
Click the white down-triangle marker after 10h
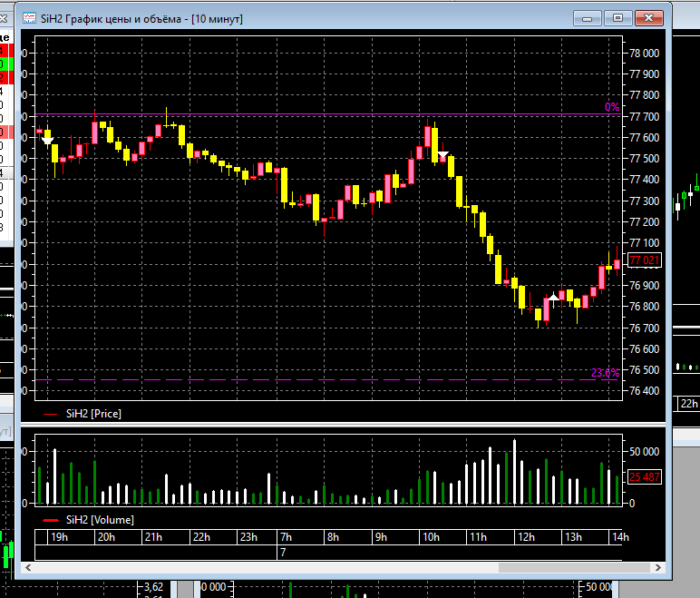coord(442,154)
